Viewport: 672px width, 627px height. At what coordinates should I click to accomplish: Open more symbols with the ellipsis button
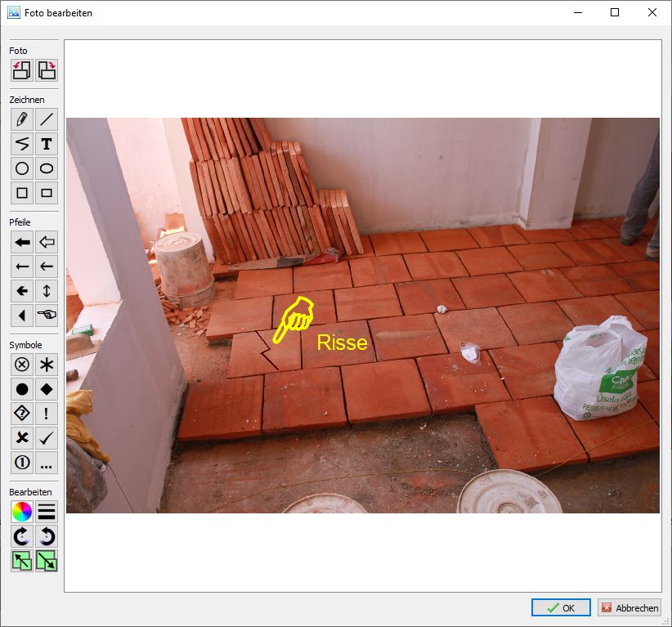click(47, 463)
